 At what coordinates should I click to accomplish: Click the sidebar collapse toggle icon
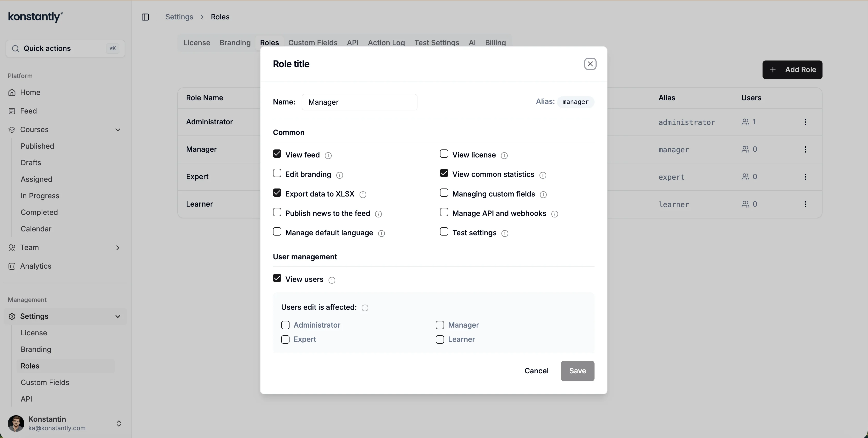145,17
